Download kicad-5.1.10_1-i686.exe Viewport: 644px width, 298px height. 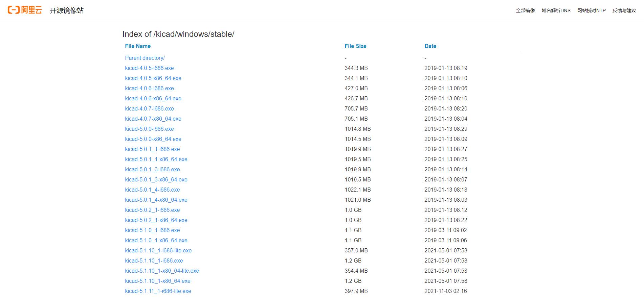point(154,260)
